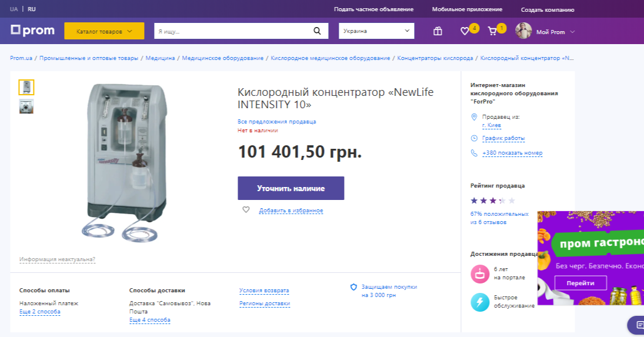Screen dimensions: 644x337
Task: Open Промышленные и оптовые товары breadcrumb
Action: [x=89, y=58]
